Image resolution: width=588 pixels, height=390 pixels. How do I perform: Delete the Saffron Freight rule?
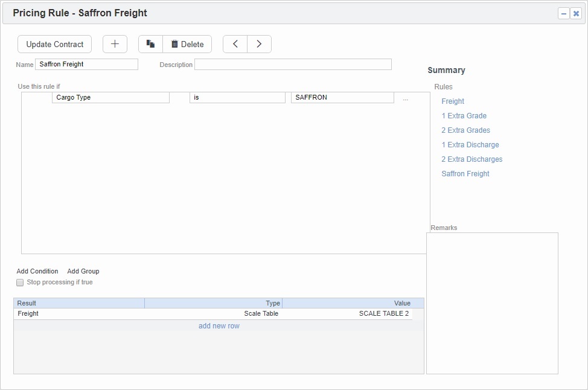click(187, 44)
